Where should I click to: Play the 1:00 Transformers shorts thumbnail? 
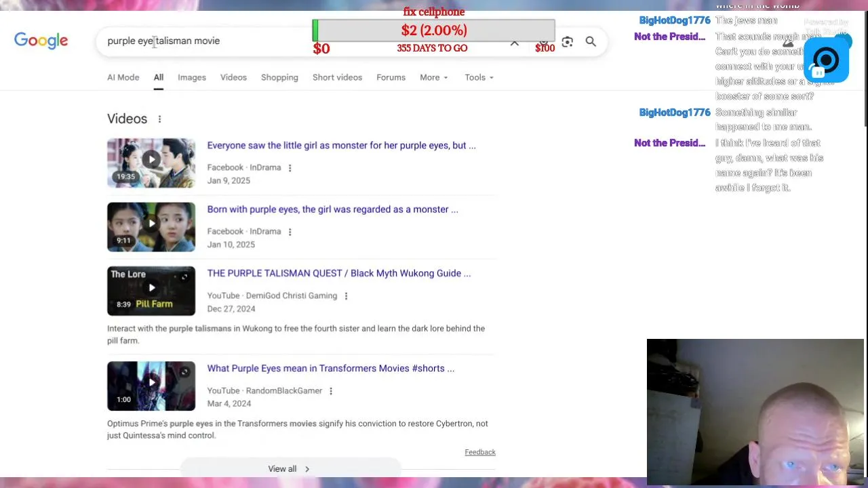click(151, 386)
